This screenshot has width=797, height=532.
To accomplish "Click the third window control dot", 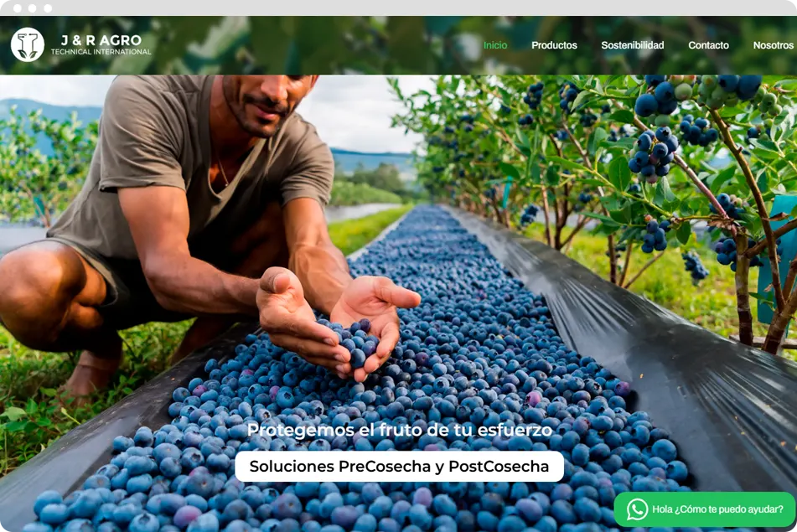I will pyautogui.click(x=48, y=8).
